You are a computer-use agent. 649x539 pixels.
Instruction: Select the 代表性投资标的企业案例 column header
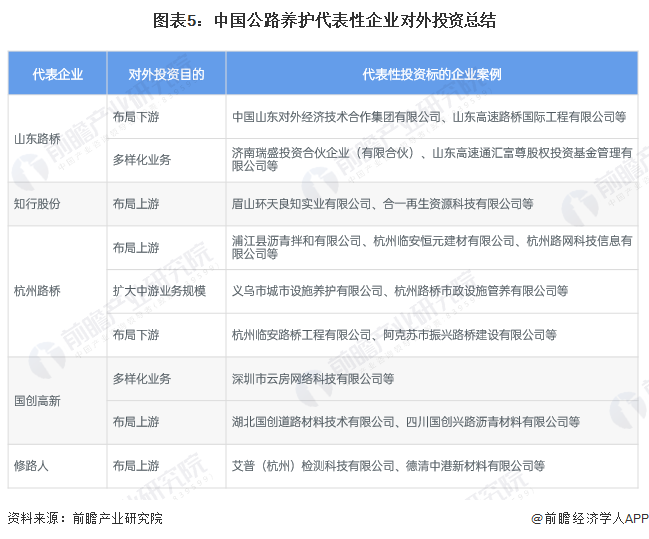432,74
